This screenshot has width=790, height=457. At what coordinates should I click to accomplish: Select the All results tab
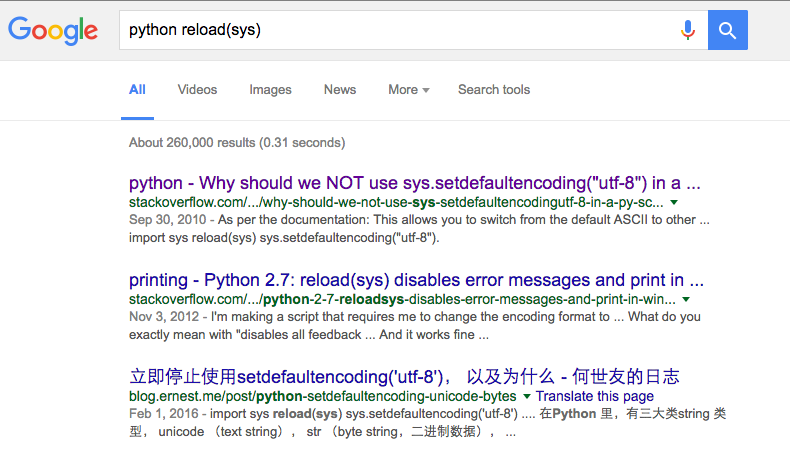(137, 90)
